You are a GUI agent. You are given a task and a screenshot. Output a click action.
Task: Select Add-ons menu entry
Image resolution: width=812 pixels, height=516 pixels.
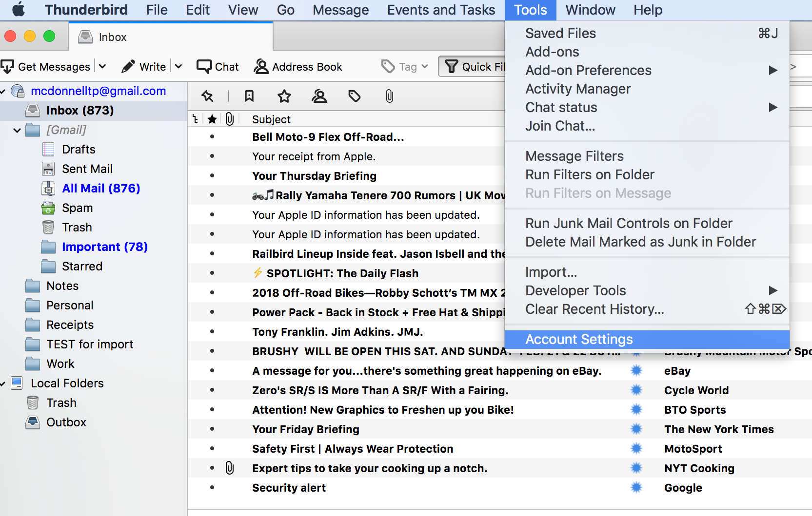pos(647,52)
